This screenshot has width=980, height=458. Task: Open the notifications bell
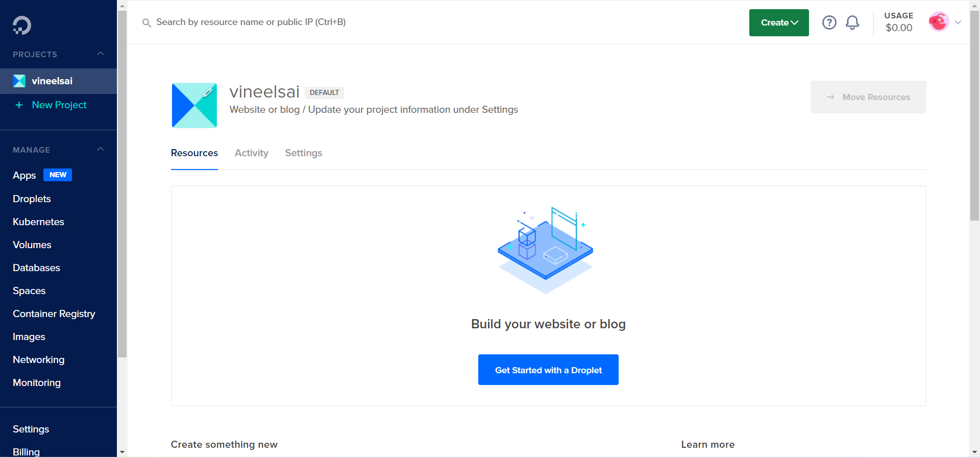pyautogui.click(x=852, y=22)
